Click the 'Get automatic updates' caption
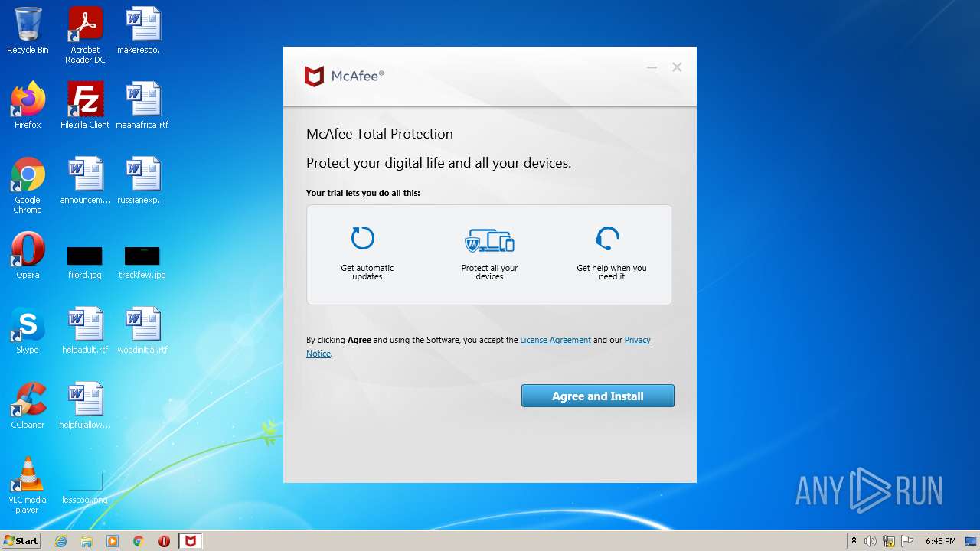This screenshot has height=551, width=980. point(367,272)
